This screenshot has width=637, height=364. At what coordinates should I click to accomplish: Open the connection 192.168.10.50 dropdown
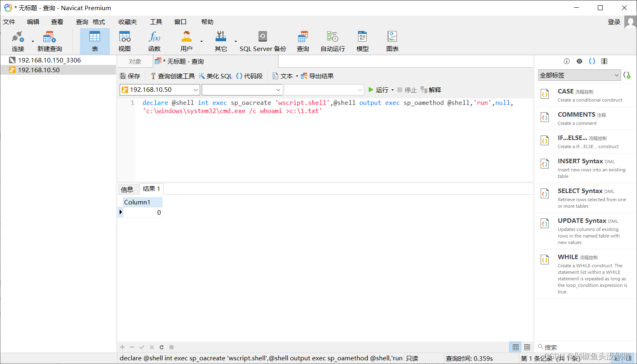160,90
